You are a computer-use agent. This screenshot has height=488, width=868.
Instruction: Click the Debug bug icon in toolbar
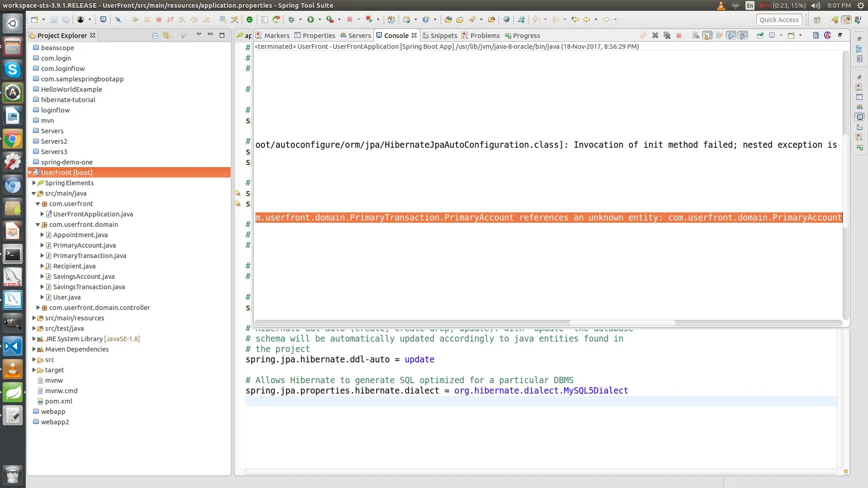point(292,19)
